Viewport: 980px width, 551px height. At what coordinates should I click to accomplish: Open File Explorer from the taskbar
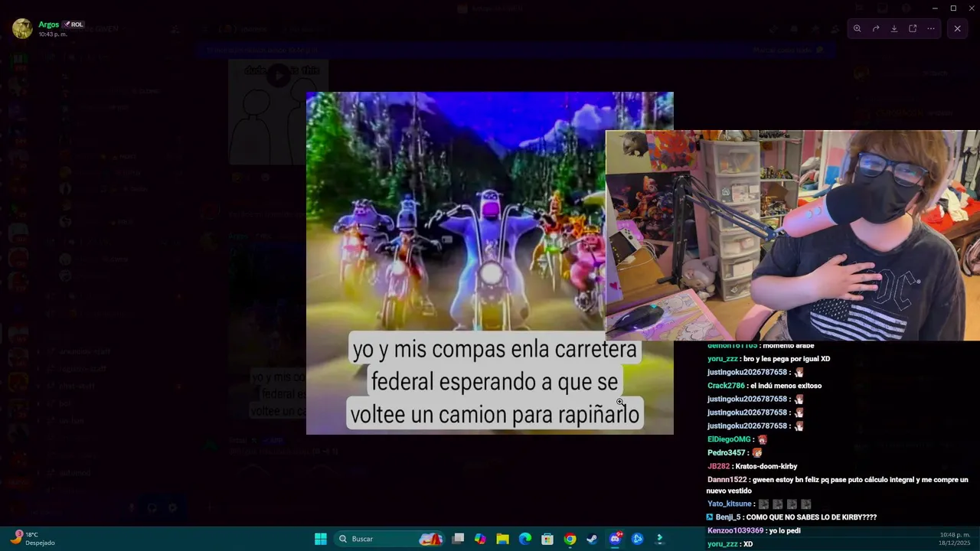click(502, 539)
